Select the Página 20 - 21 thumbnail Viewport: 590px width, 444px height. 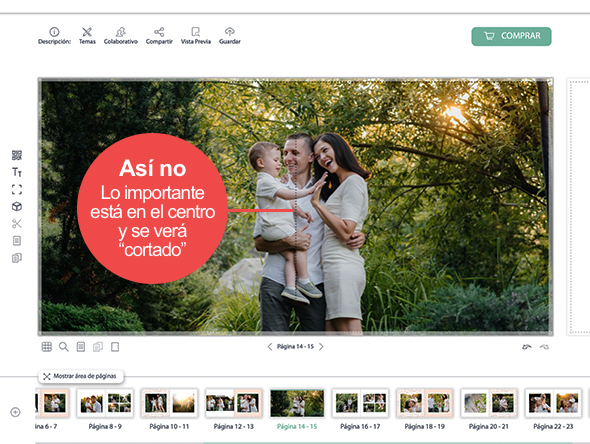coord(489,403)
